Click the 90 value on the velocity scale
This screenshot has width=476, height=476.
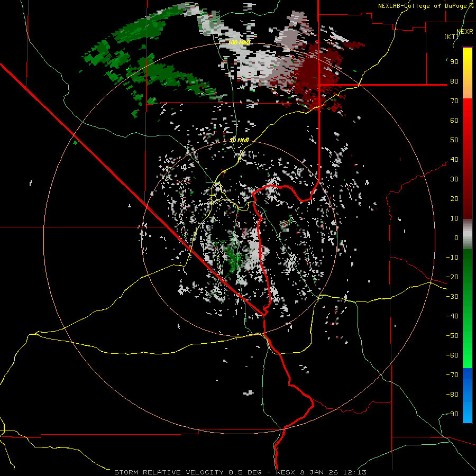pyautogui.click(x=454, y=62)
